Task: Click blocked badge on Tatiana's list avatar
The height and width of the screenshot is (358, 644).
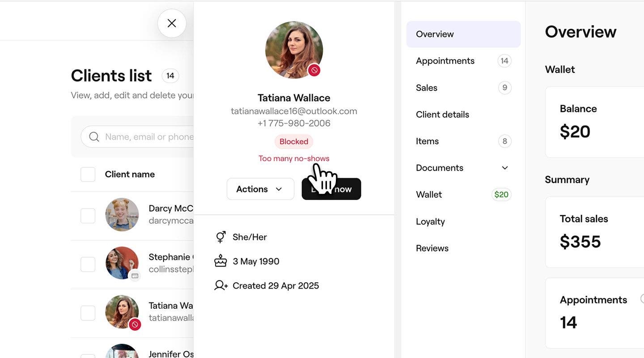Action: (x=135, y=324)
